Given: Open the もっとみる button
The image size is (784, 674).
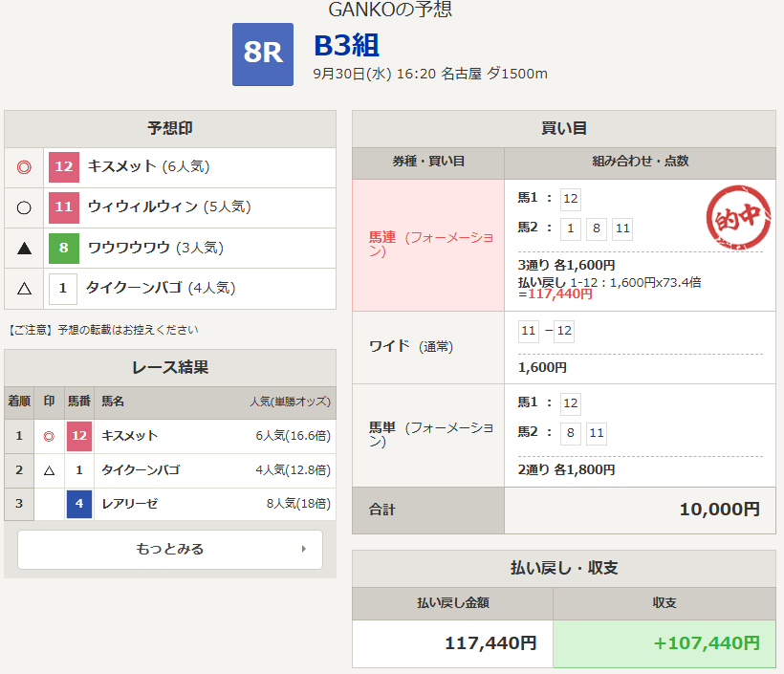Looking at the screenshot, I should [170, 550].
